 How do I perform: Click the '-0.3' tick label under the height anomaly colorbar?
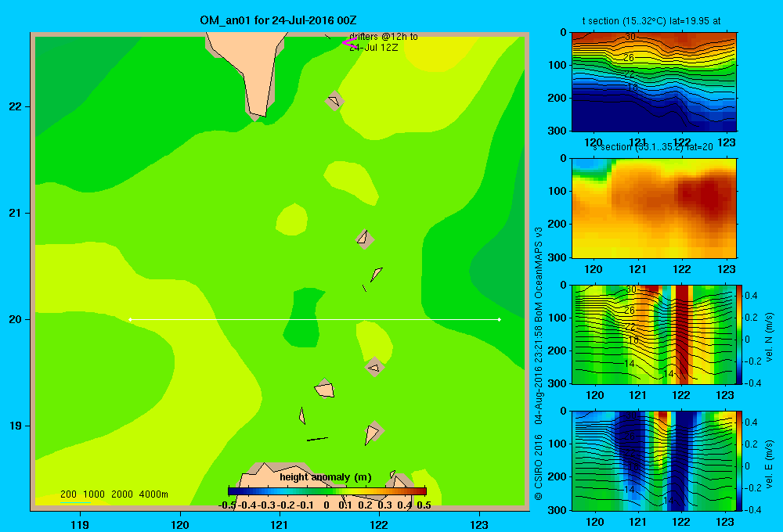point(267,505)
